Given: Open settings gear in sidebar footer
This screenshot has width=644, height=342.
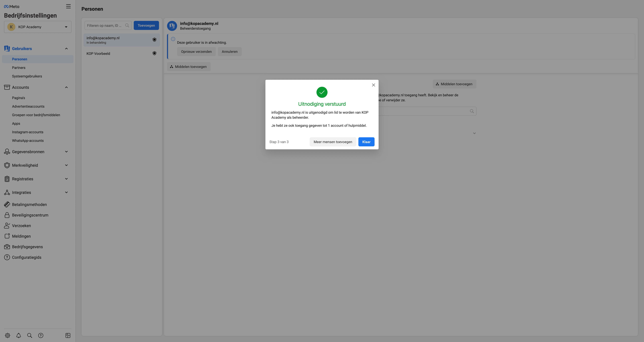Looking at the screenshot, I should click(8, 335).
